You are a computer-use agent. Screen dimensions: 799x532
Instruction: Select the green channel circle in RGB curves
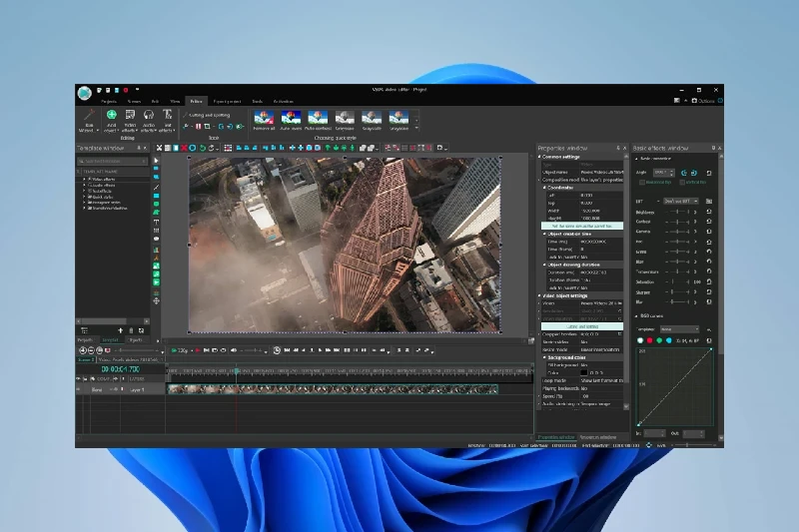pyautogui.click(x=659, y=340)
